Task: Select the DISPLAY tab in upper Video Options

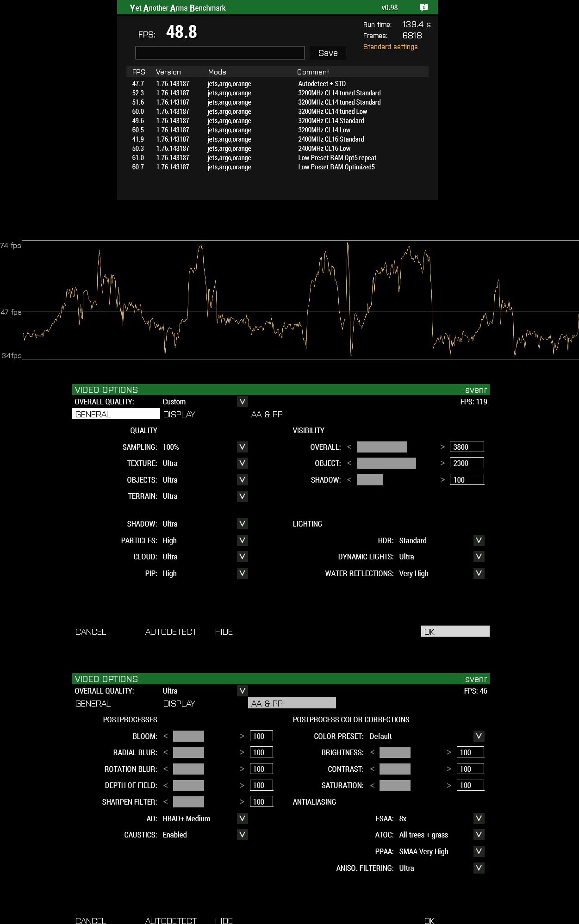Action: click(x=179, y=414)
